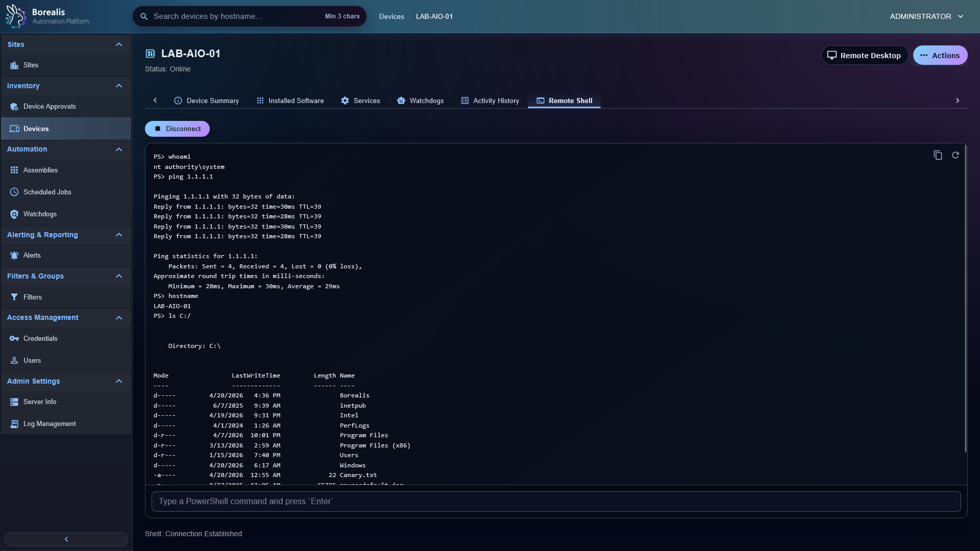The image size is (980, 551).
Task: Click the Borealis logo icon
Action: (16, 16)
